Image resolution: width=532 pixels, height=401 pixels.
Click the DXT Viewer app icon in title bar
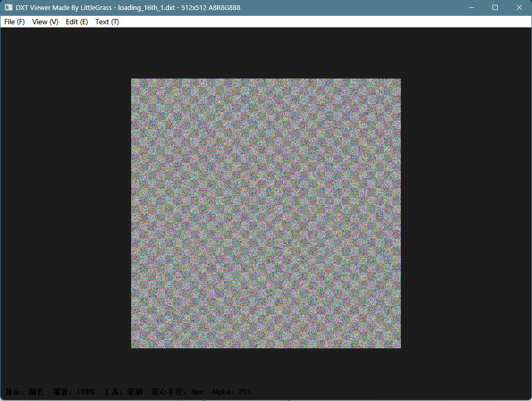tap(8, 7)
